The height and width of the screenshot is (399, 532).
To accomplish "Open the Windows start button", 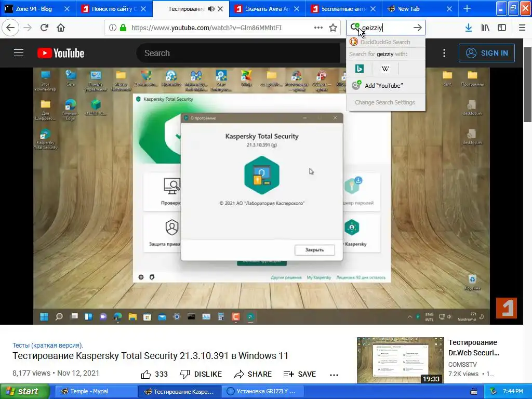I will (25, 391).
